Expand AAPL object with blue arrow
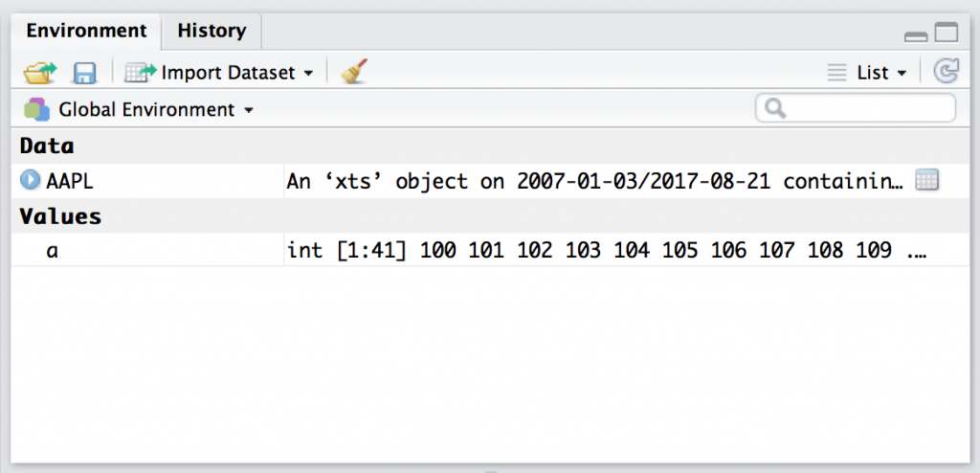The height and width of the screenshot is (473, 980). point(30,180)
